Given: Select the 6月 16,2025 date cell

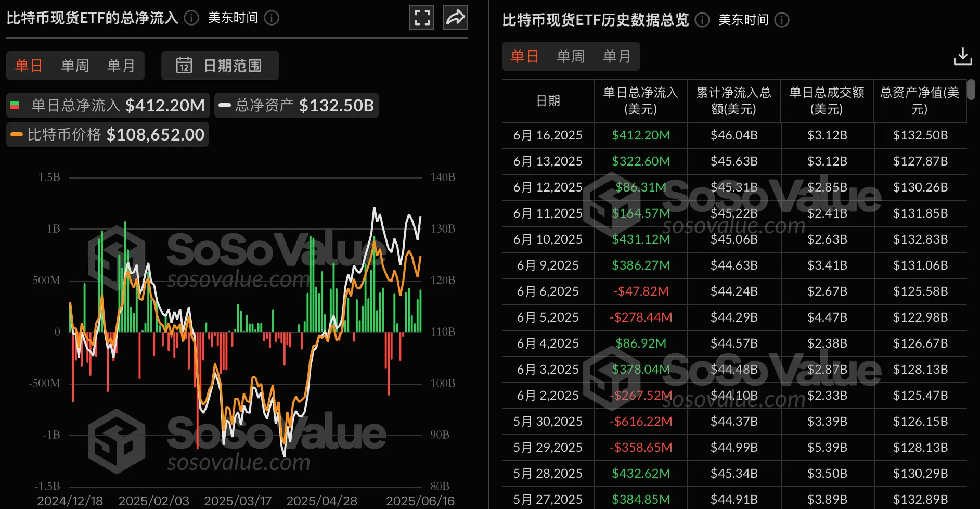Looking at the screenshot, I should 548,135.
